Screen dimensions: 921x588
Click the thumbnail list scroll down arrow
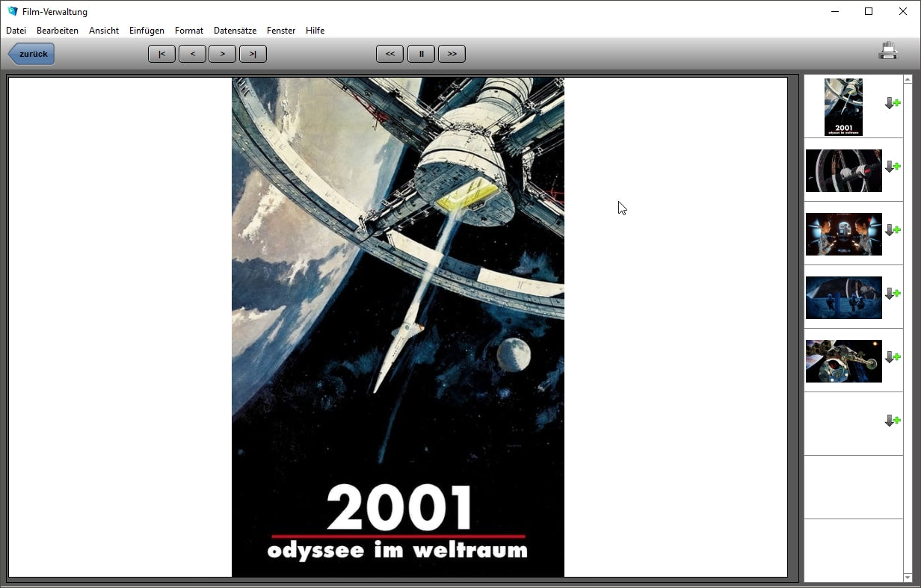click(908, 577)
